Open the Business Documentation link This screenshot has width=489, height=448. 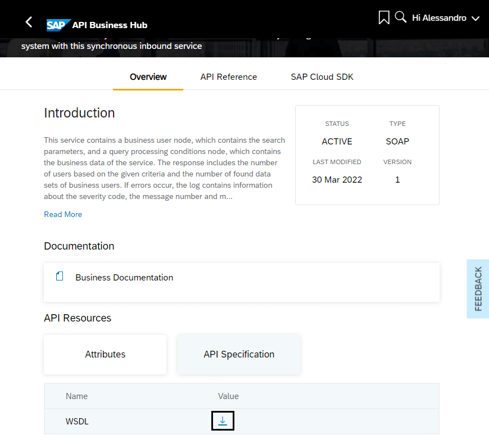click(x=124, y=277)
